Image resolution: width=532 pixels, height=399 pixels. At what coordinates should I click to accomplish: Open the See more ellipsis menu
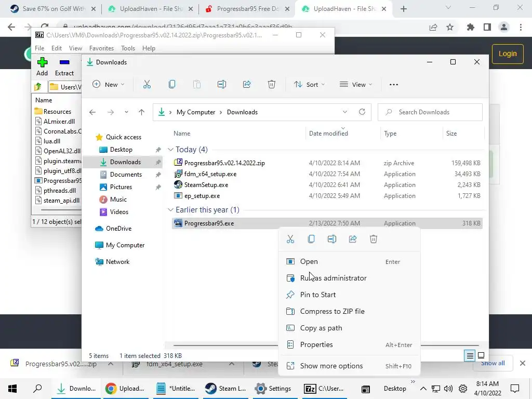(394, 85)
